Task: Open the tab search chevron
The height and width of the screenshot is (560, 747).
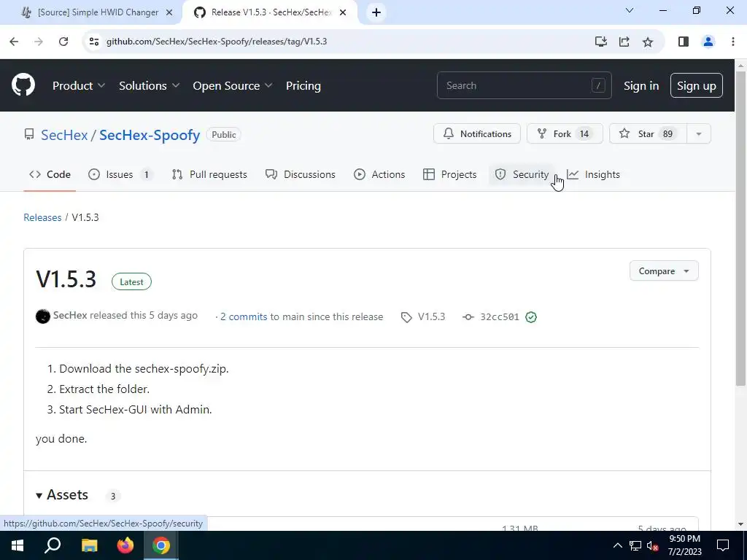Action: 630,10
